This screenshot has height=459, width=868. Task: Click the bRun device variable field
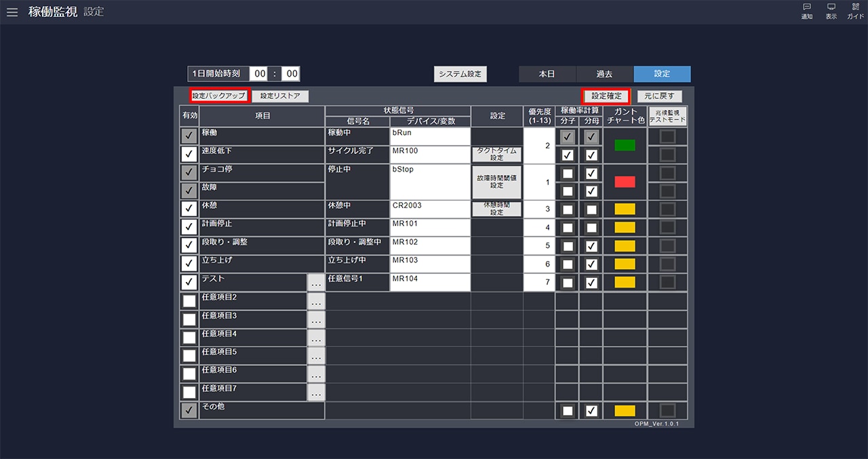pos(430,136)
